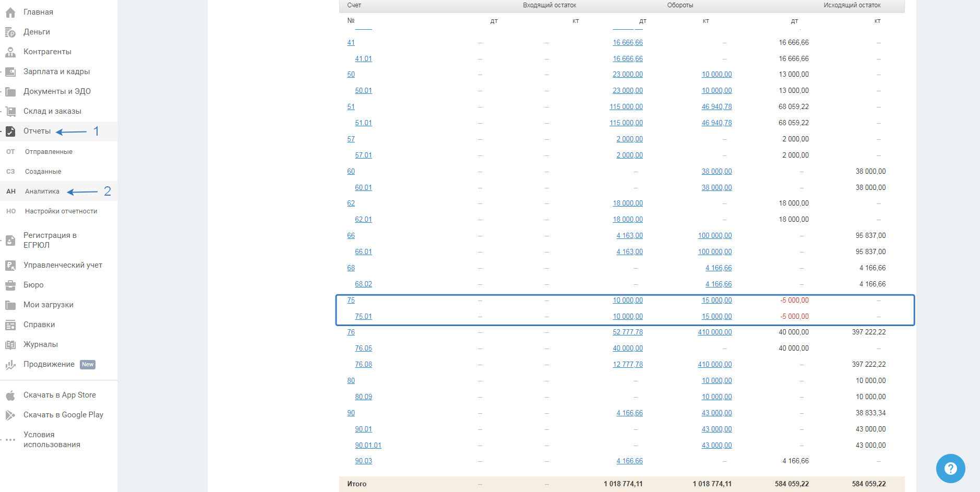Click 43 000,00 credit turnover for account 90
Image resolution: width=980 pixels, height=492 pixels.
[x=716, y=413]
